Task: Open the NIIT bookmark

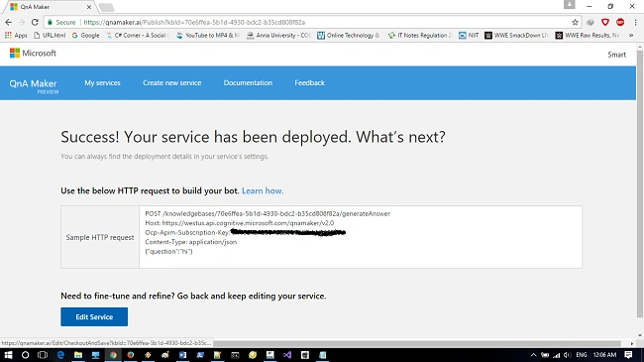Action: pyautogui.click(x=469, y=36)
